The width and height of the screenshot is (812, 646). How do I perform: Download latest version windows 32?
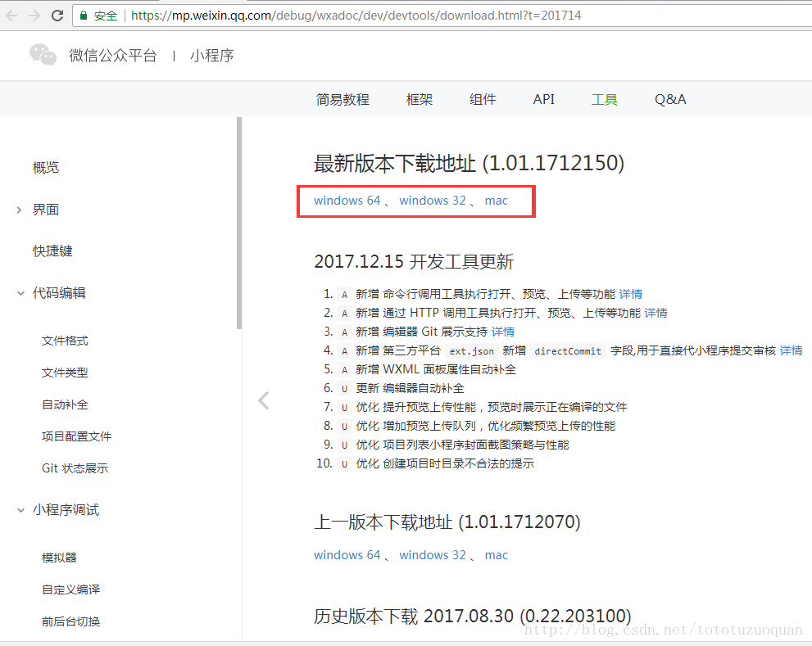point(433,201)
